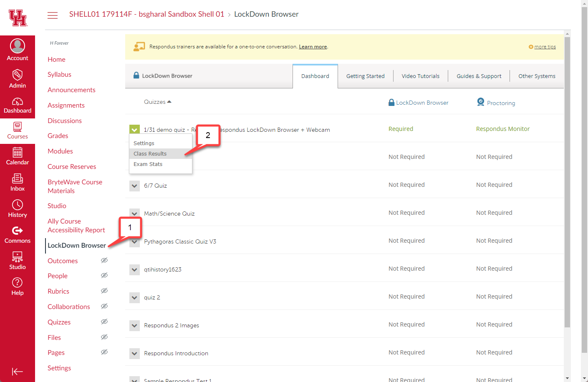Click the more tips plus icon
588x382 pixels.
pos(531,47)
